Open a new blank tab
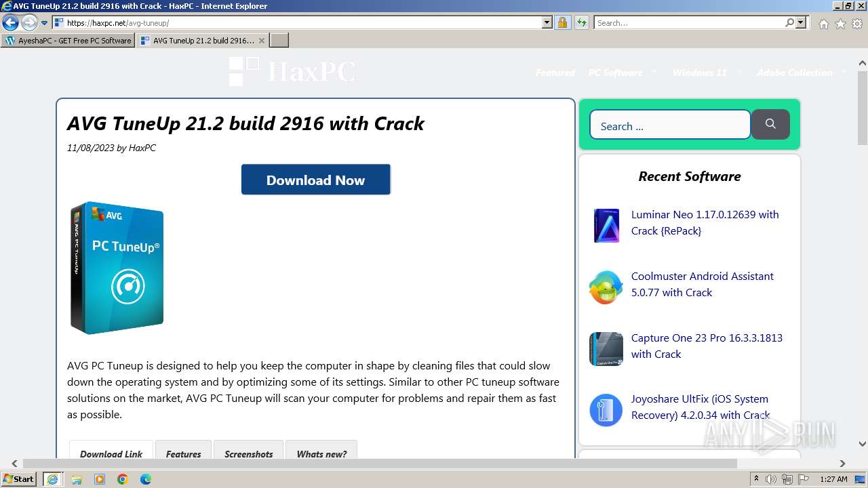The image size is (868, 488). pos(279,41)
